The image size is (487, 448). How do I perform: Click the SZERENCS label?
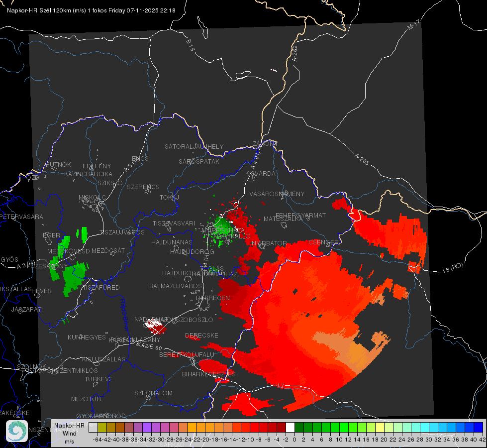click(143, 187)
